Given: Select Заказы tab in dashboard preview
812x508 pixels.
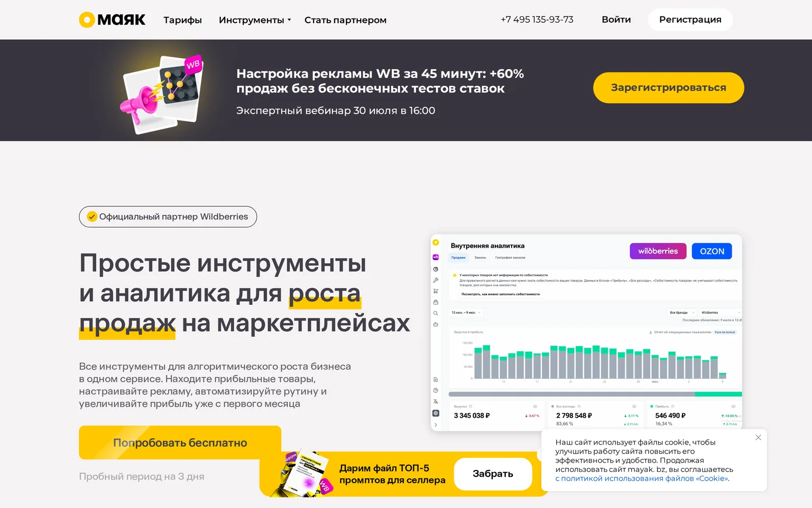Looking at the screenshot, I should (x=480, y=258).
